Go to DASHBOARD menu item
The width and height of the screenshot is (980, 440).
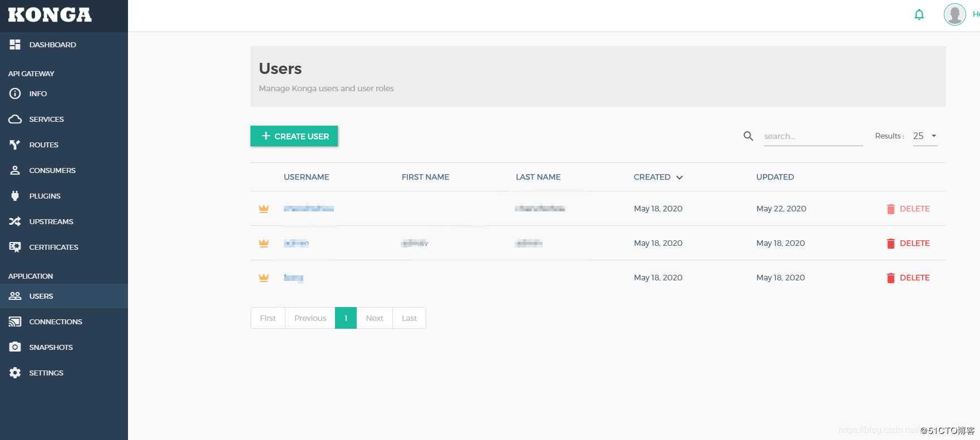pos(64,45)
